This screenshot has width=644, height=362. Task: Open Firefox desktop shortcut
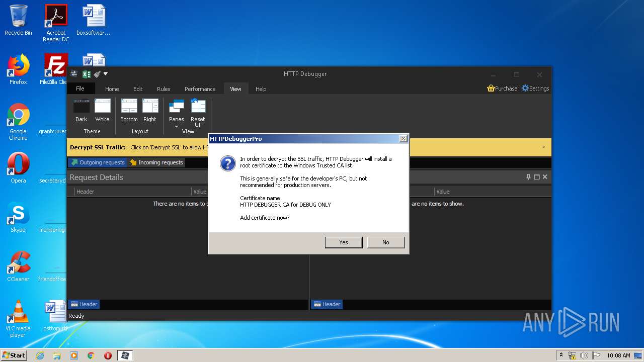[18, 69]
